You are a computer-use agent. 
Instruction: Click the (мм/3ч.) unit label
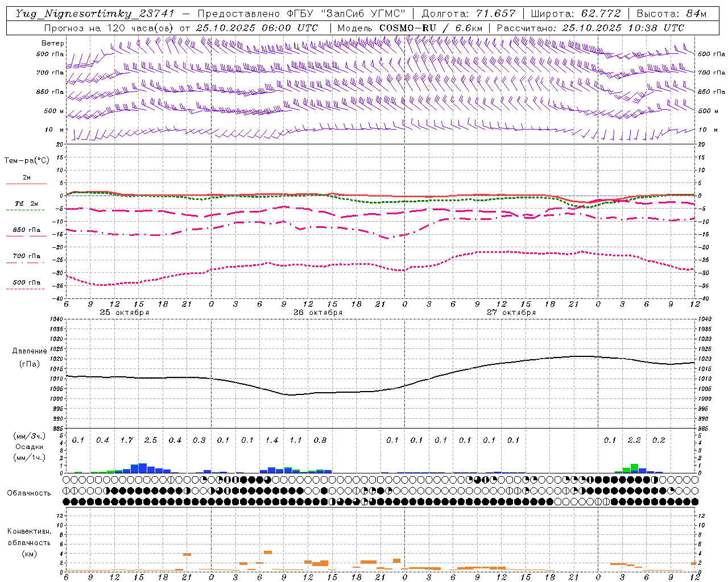(x=29, y=436)
